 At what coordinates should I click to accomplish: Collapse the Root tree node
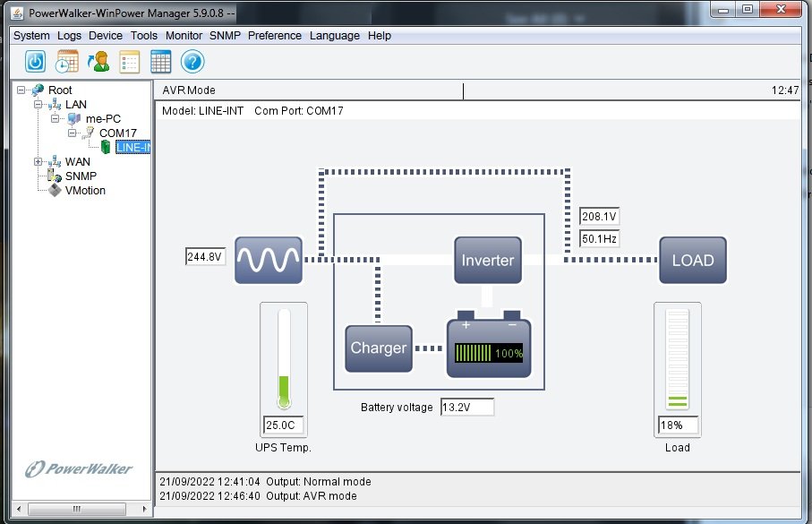pos(21,90)
